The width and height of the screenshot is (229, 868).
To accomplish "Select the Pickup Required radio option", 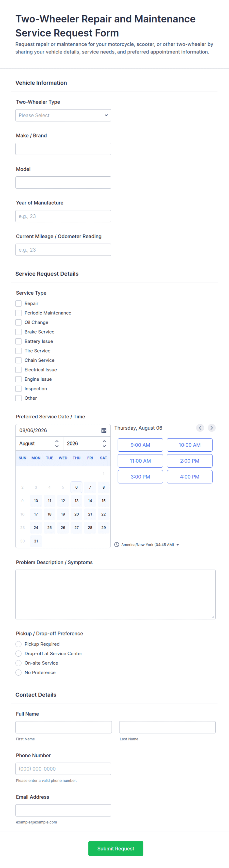I will [x=18, y=644].
